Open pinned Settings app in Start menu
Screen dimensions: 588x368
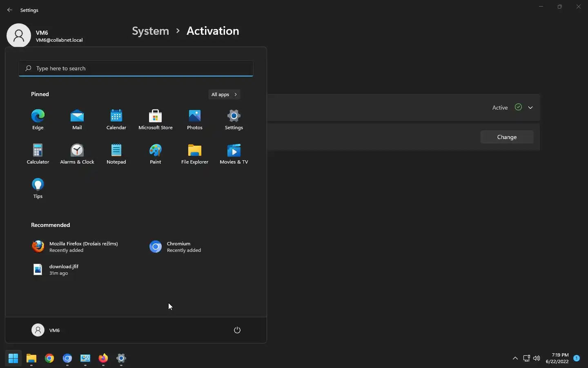[234, 119]
